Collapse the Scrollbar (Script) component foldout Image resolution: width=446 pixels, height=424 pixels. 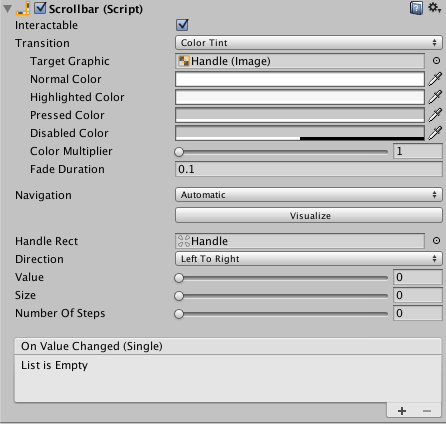(7, 9)
